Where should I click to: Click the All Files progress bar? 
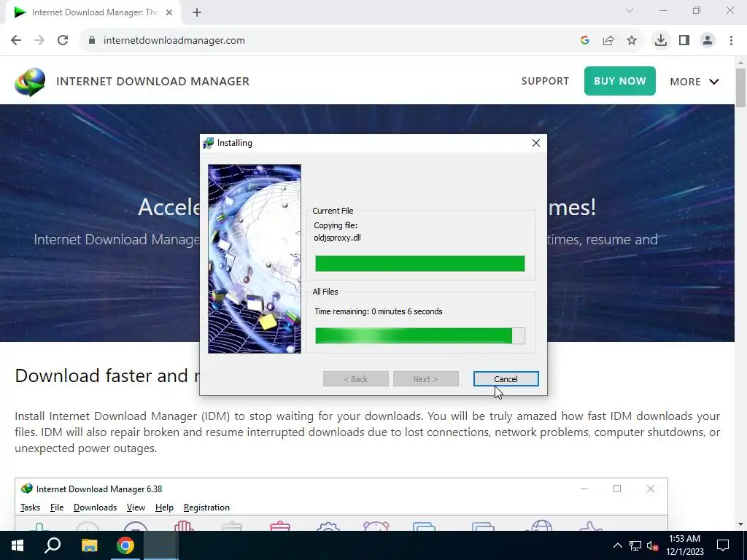[x=419, y=335]
